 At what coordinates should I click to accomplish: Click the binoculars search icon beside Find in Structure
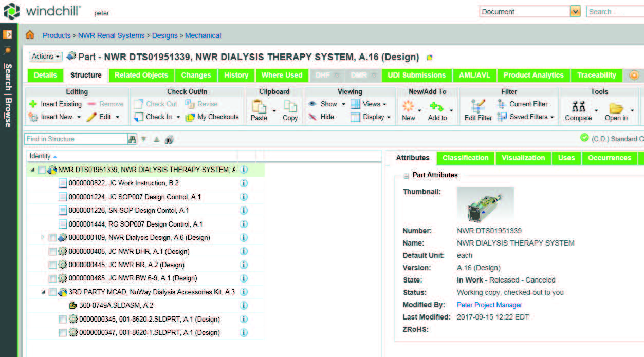pyautogui.click(x=133, y=139)
